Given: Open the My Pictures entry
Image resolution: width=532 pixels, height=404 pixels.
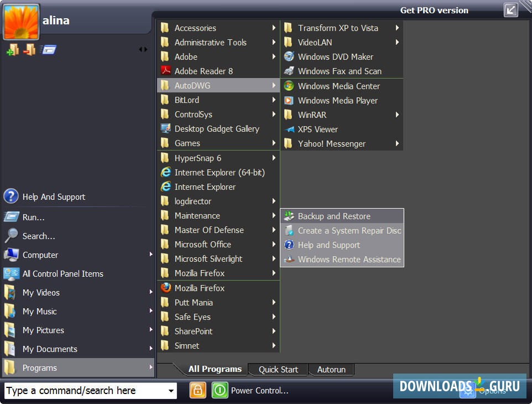Looking at the screenshot, I should (79, 330).
